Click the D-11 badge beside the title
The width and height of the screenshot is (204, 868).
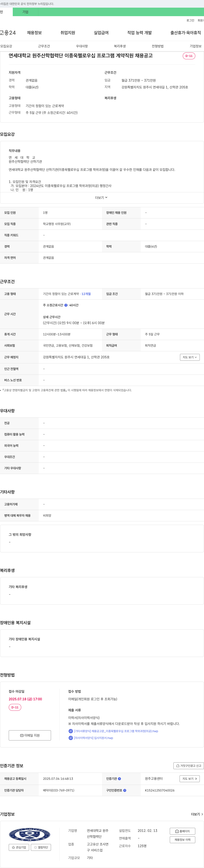[189, 56]
